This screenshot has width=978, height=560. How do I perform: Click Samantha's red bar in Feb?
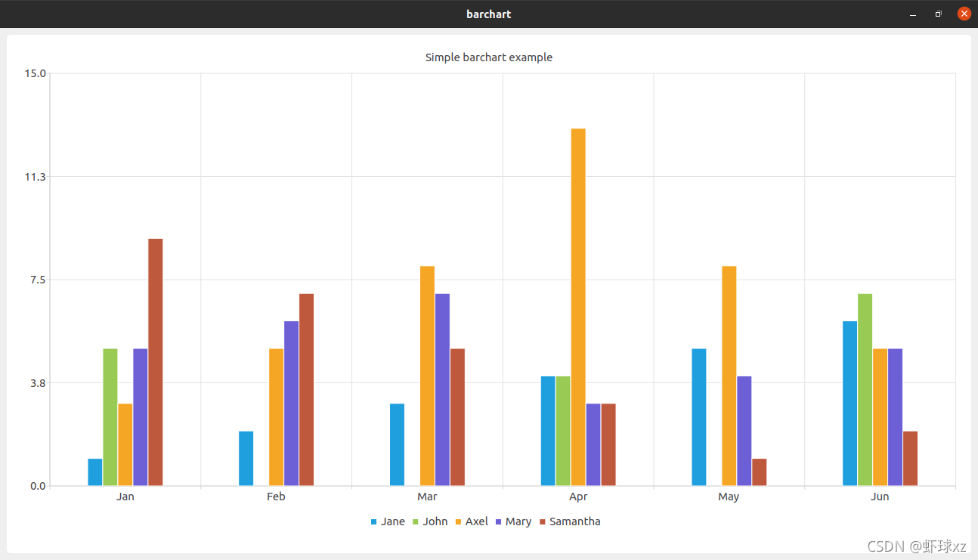[x=307, y=390]
